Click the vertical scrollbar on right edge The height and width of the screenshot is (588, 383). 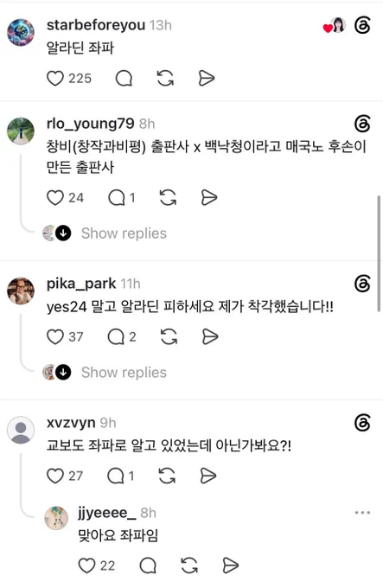pyautogui.click(x=379, y=253)
